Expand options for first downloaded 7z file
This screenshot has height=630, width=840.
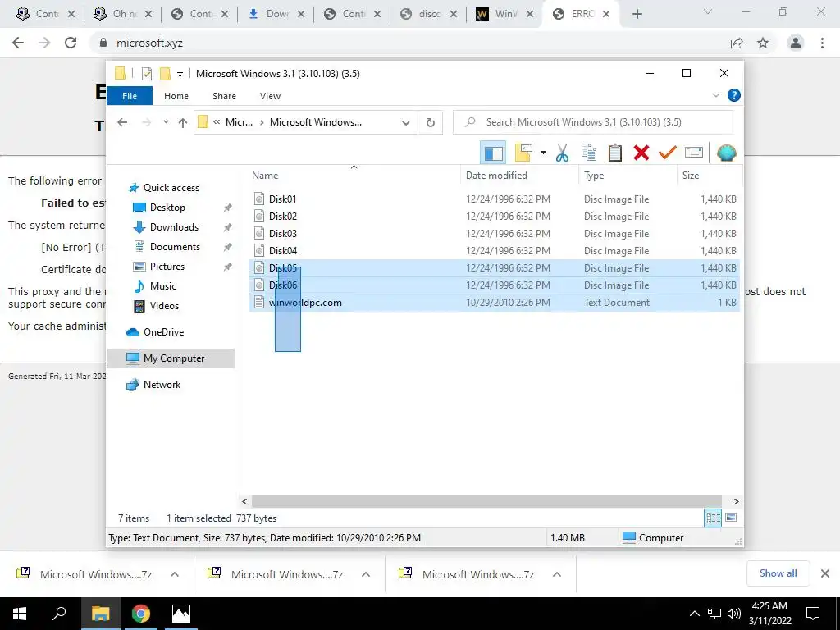click(175, 574)
